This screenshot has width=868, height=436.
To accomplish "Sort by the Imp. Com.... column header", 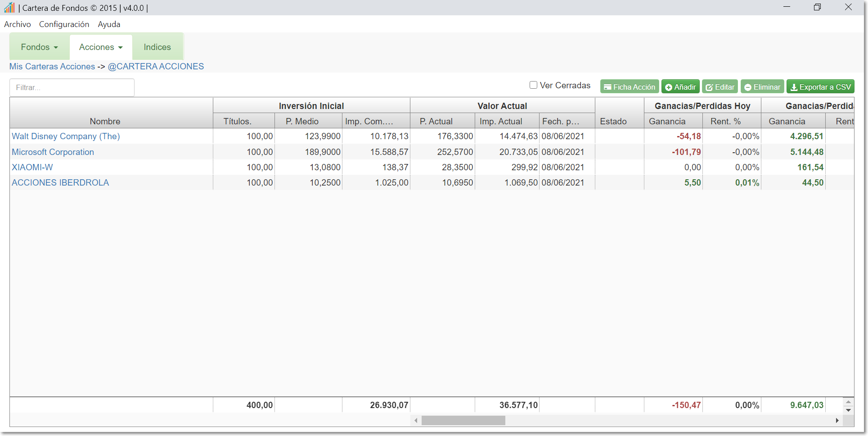I will click(x=376, y=121).
